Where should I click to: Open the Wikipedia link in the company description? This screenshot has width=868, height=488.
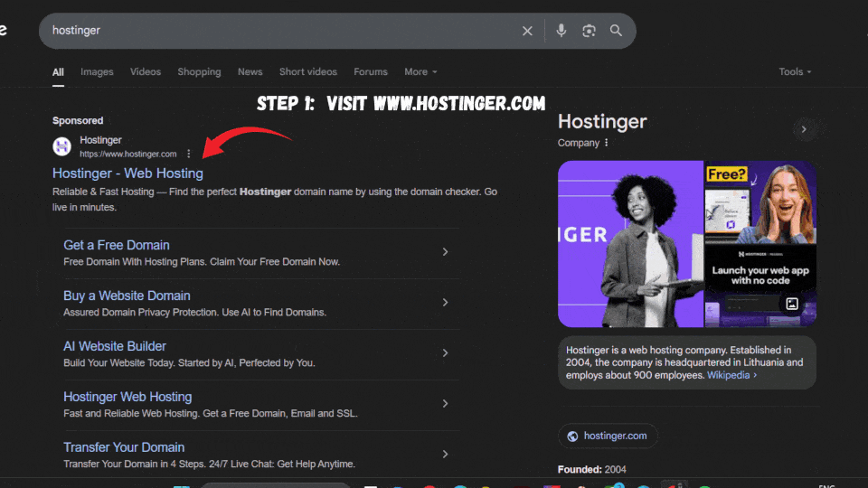(x=731, y=375)
